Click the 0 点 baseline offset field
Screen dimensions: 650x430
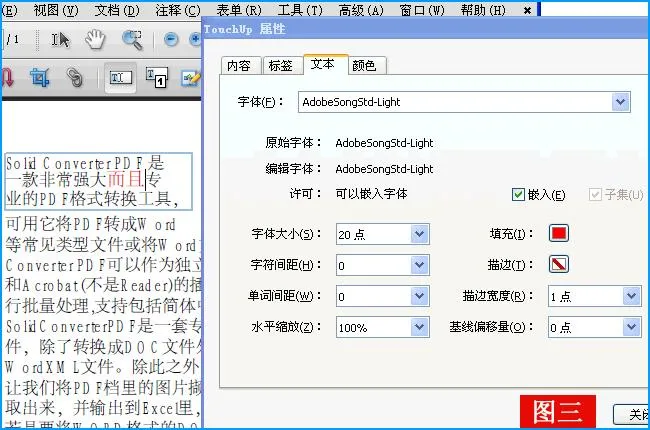pos(585,327)
